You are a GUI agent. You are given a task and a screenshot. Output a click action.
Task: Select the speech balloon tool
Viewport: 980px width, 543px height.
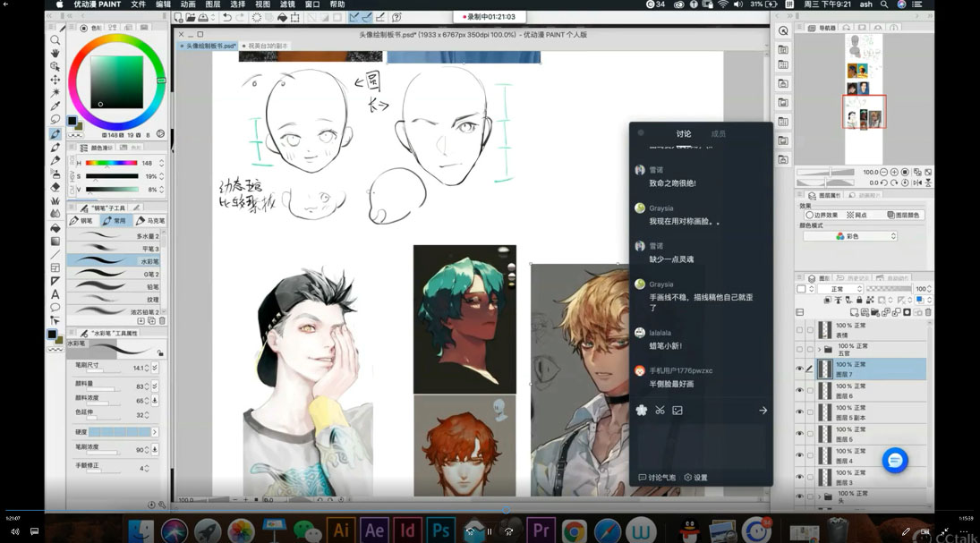[55, 308]
